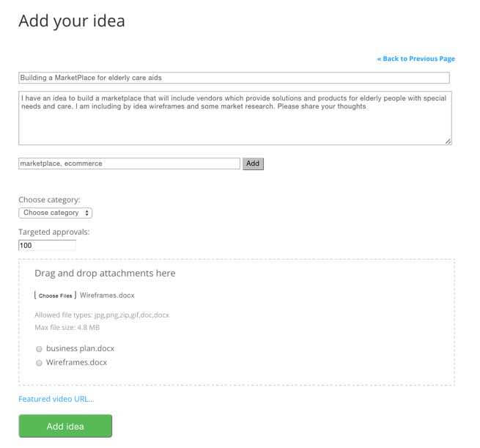Viewport: 480px width, 448px height.
Task: Click the chosen file name next to Choose Files
Action: point(107,295)
